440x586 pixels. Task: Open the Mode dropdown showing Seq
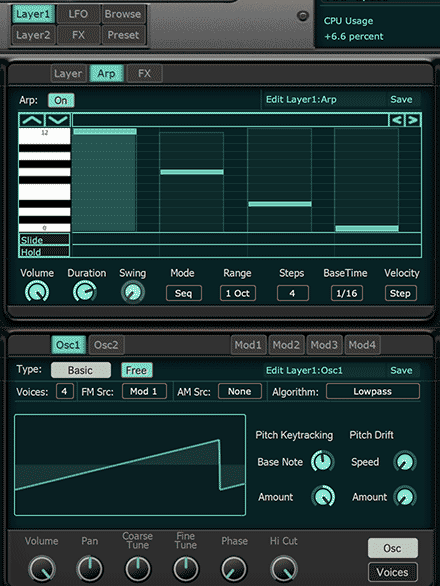pos(184,293)
